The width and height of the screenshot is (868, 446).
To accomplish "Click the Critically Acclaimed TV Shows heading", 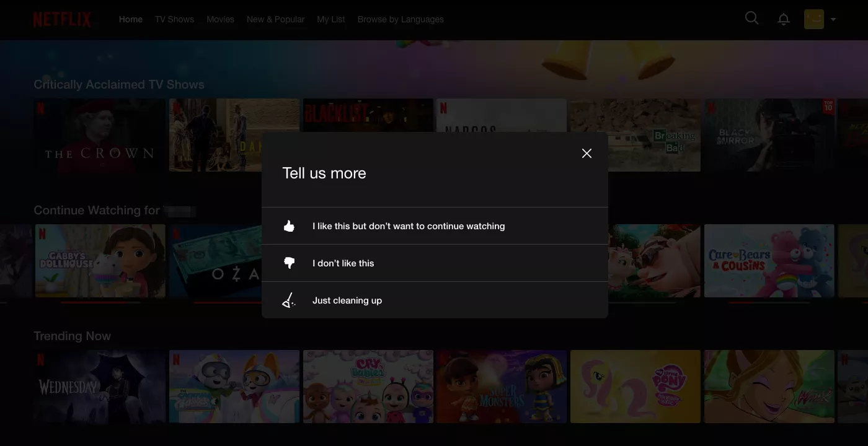I will [x=119, y=84].
